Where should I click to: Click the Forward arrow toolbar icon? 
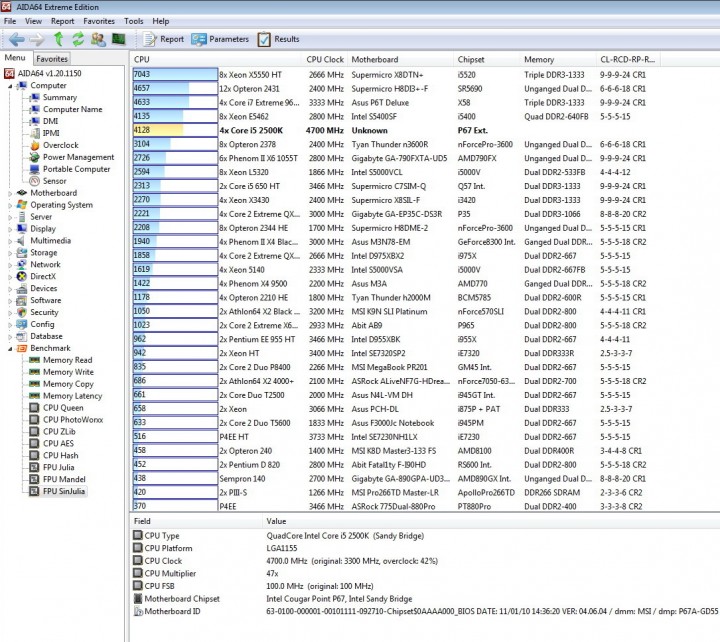point(37,39)
